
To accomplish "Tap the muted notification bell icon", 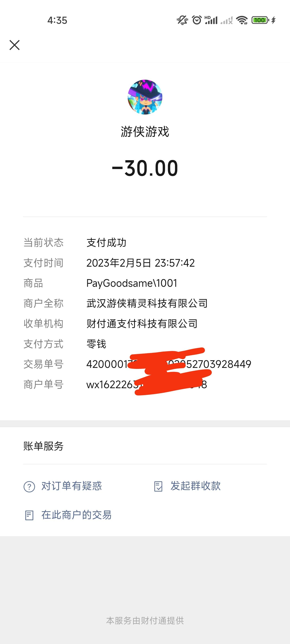I will (x=182, y=20).
